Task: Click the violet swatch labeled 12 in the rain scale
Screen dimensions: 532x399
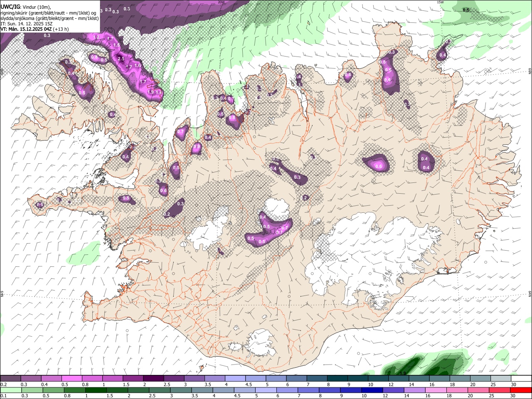Action: click(x=393, y=390)
